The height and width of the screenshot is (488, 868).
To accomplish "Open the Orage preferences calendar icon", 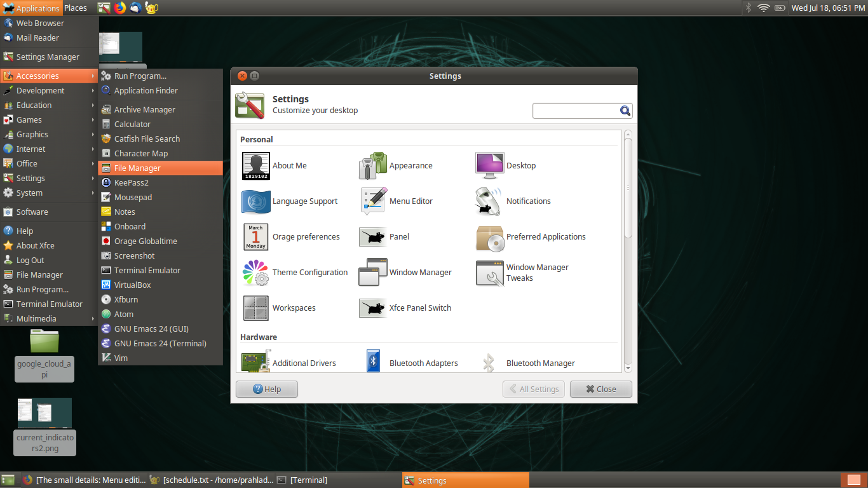I will (x=256, y=237).
